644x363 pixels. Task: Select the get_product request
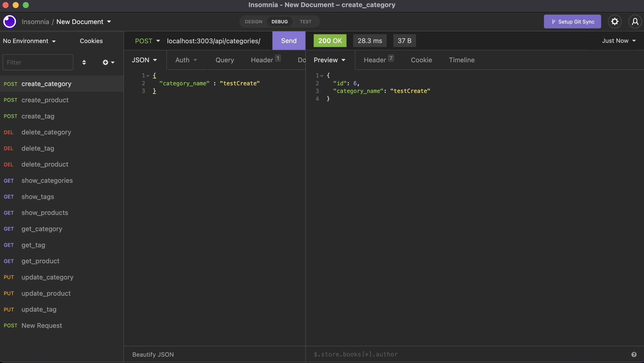point(62,261)
